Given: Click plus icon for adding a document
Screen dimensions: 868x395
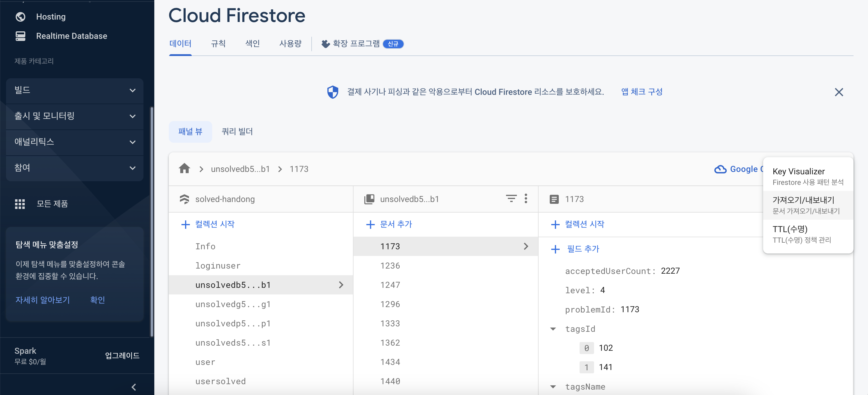Looking at the screenshot, I should click(x=370, y=224).
